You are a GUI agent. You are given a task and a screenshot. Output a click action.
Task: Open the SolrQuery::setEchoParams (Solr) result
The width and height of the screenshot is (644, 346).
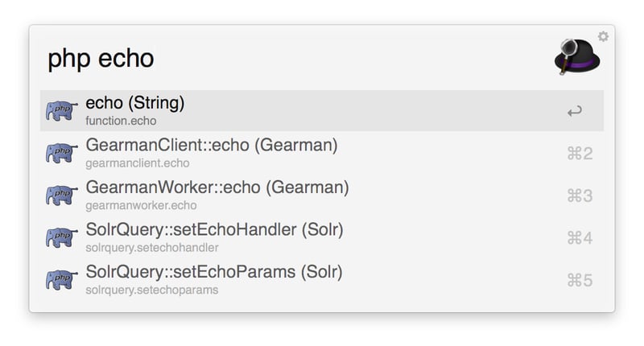[x=213, y=272]
